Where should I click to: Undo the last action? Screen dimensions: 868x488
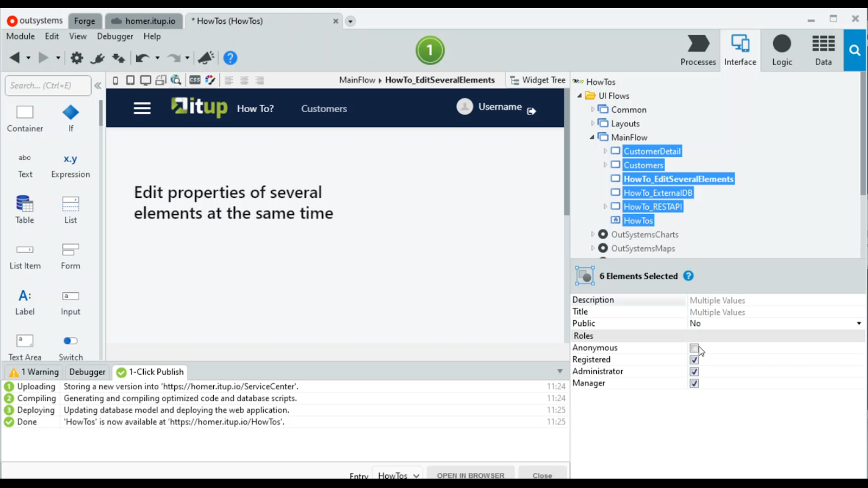[x=142, y=58]
